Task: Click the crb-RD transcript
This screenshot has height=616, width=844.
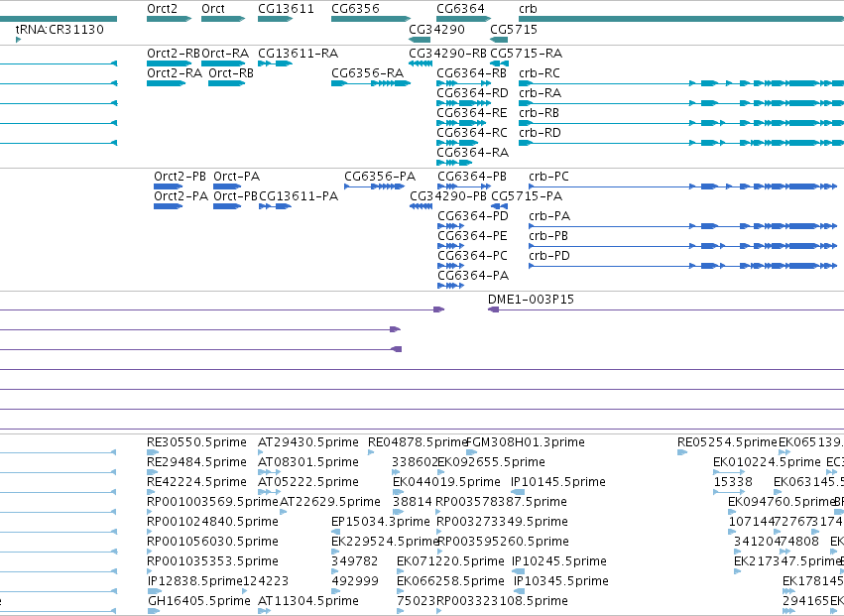Action: 681,143
